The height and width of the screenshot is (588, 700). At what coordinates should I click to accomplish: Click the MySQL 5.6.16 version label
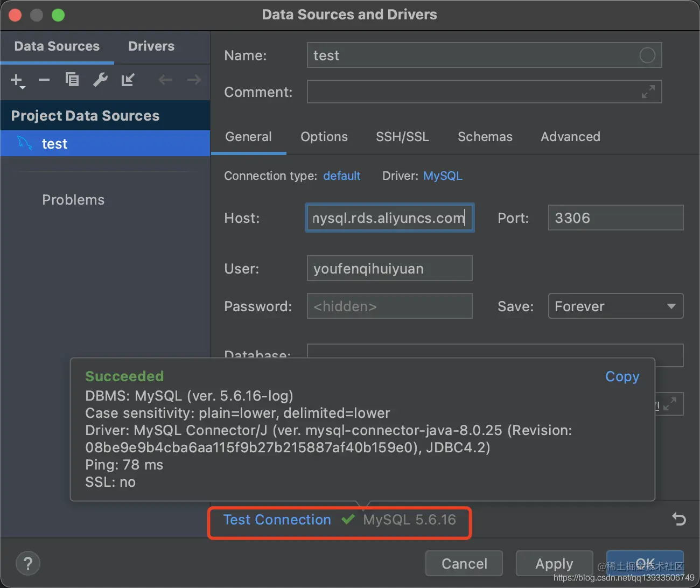tap(409, 520)
